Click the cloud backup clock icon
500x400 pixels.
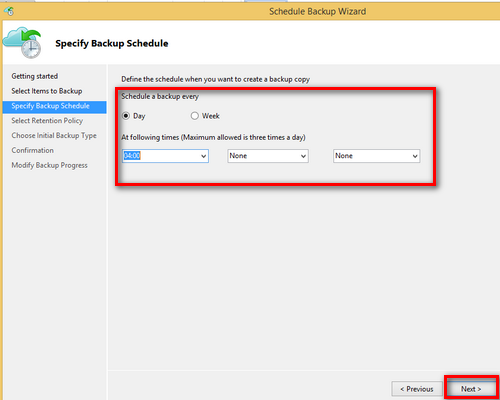pos(22,43)
